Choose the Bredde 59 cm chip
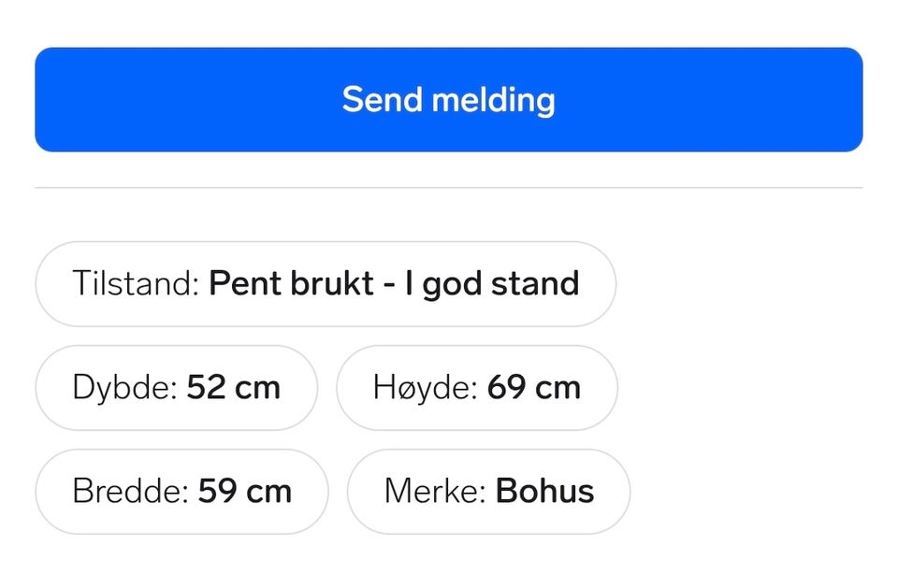 (181, 491)
